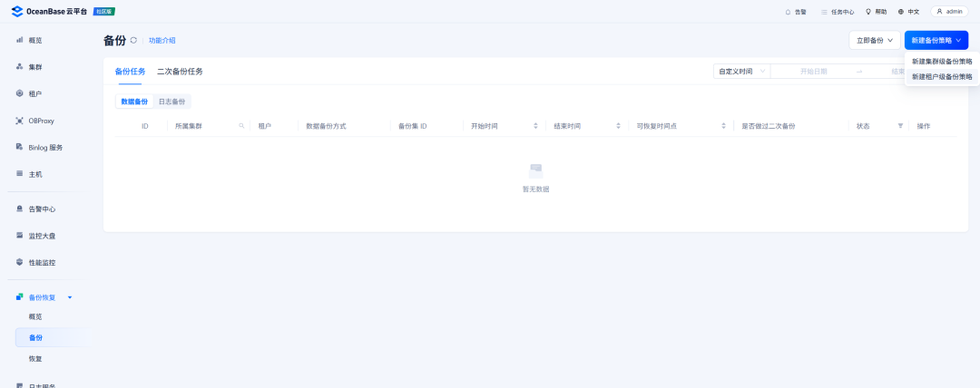Click the admin user avatar icon
This screenshot has height=388, width=980.
tap(939, 11)
